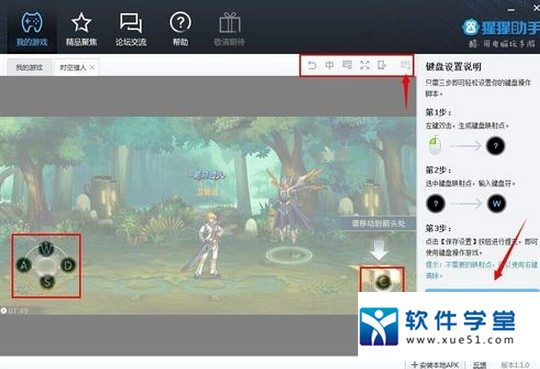
Task: Select the W key mapping point
Action: coord(46,248)
